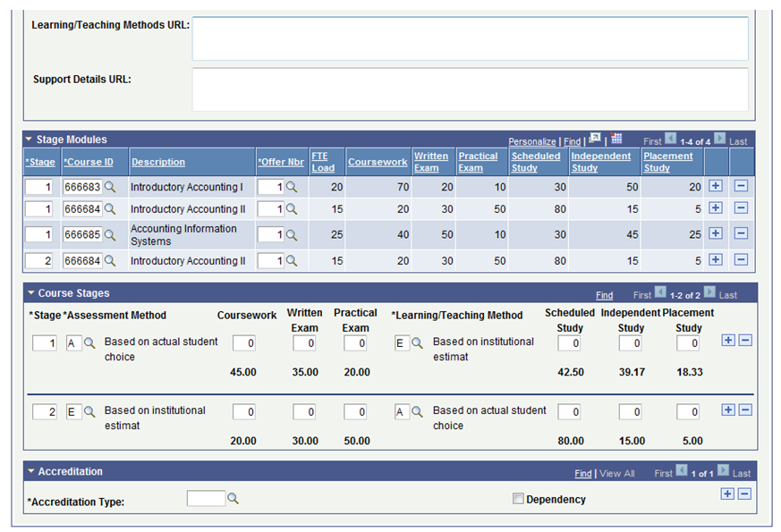Open Learning/Teaching Method lookup for Stage 2
Viewport: 781px width, 532px height.
416,412
